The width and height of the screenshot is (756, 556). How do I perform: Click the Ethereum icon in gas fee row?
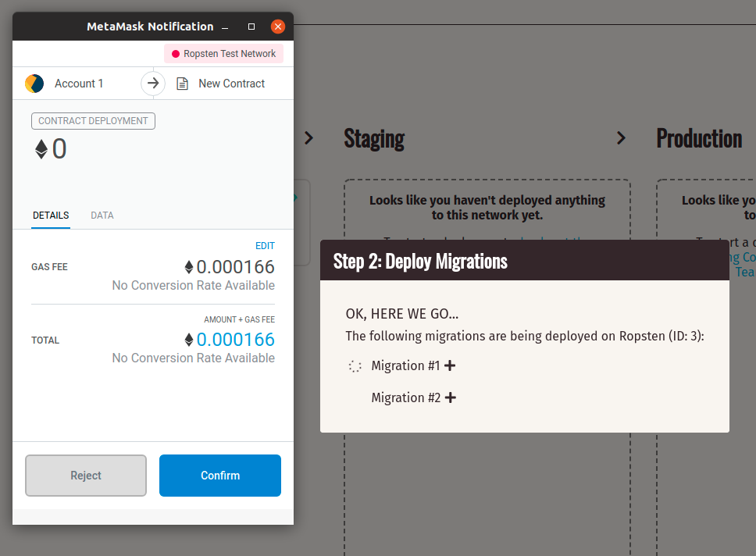point(188,267)
